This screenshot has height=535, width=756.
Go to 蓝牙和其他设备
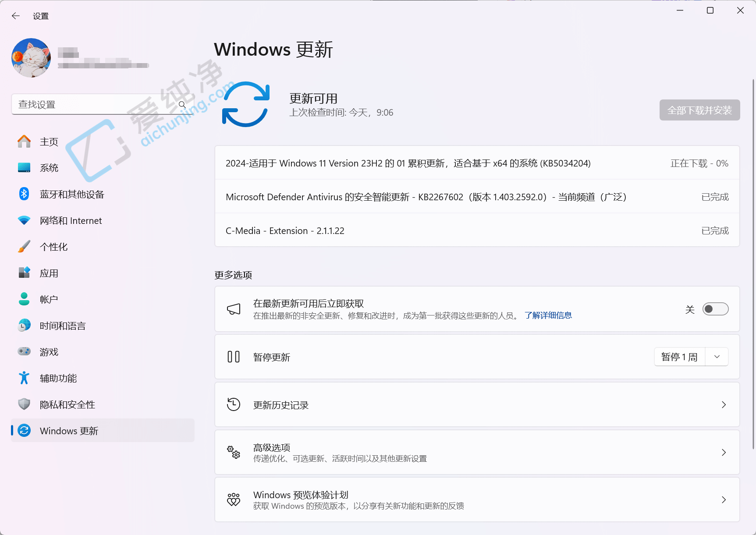point(103,194)
